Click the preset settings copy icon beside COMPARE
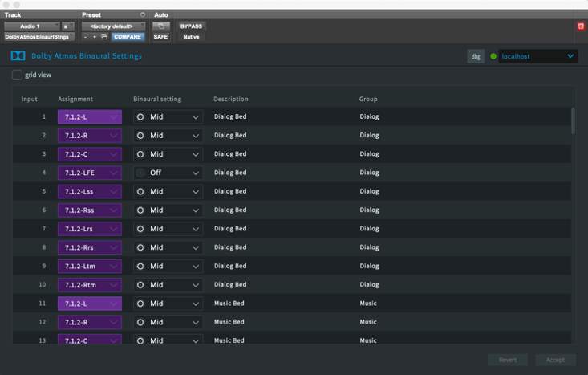This screenshot has height=375, width=588. click(104, 37)
